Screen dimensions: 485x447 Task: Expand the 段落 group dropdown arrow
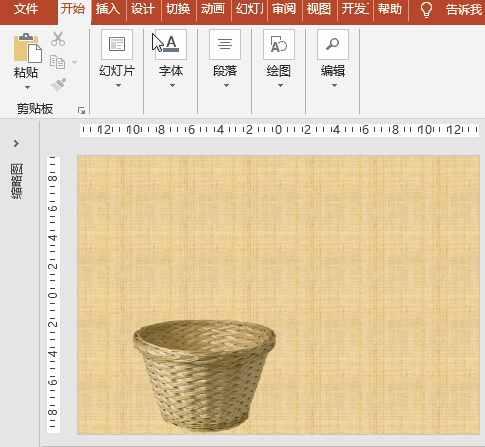point(226,86)
